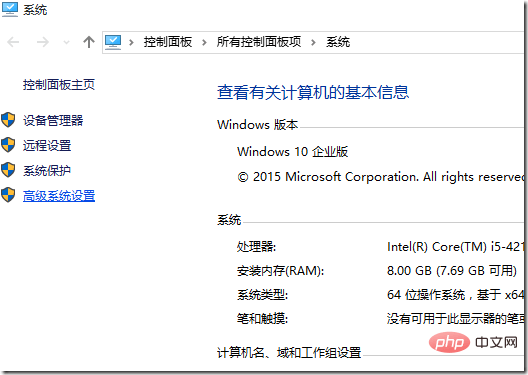Image resolution: width=528 pixels, height=375 pixels.
Task: Click the System window title icon
Action: (10, 9)
